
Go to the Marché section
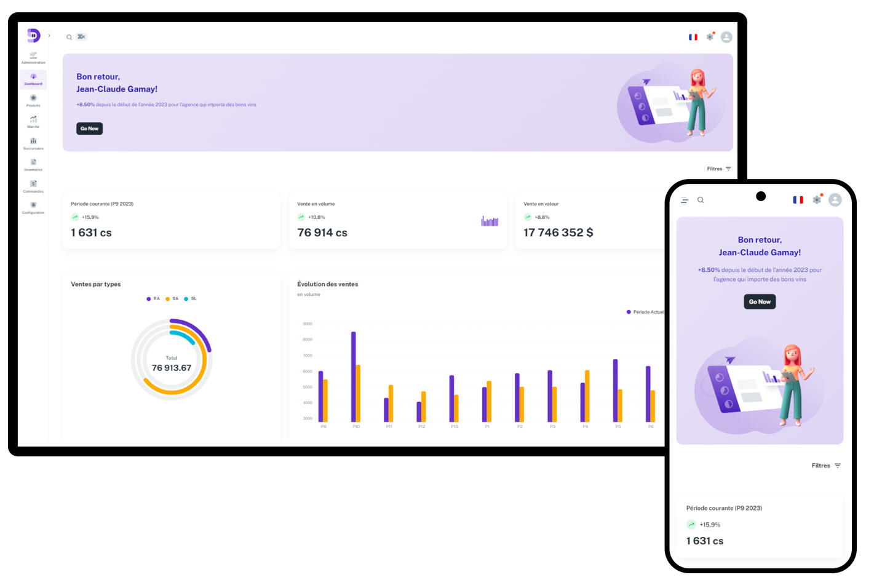[x=33, y=122]
